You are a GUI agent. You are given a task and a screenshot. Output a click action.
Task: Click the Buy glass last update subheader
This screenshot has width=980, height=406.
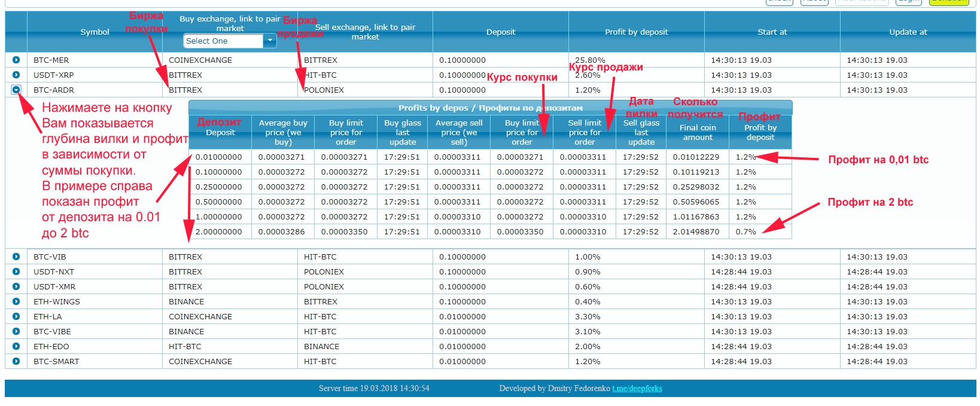point(403,132)
